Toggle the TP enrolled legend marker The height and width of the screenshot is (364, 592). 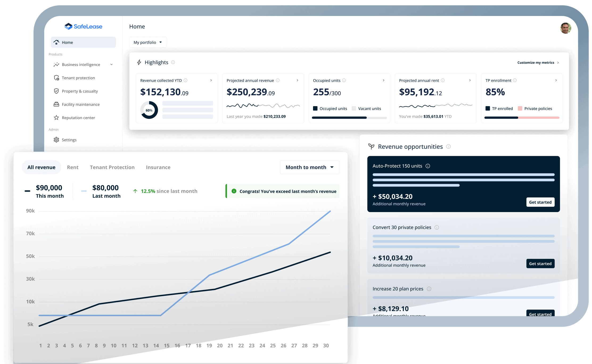click(x=488, y=108)
